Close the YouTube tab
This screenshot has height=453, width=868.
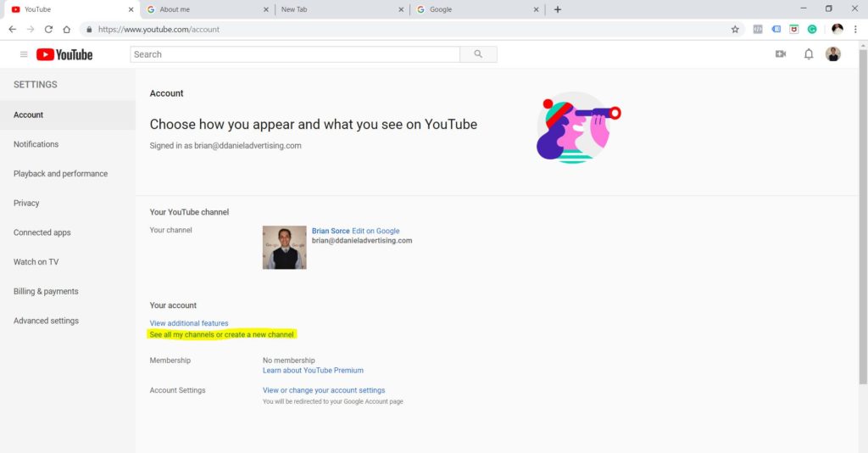coord(131,9)
